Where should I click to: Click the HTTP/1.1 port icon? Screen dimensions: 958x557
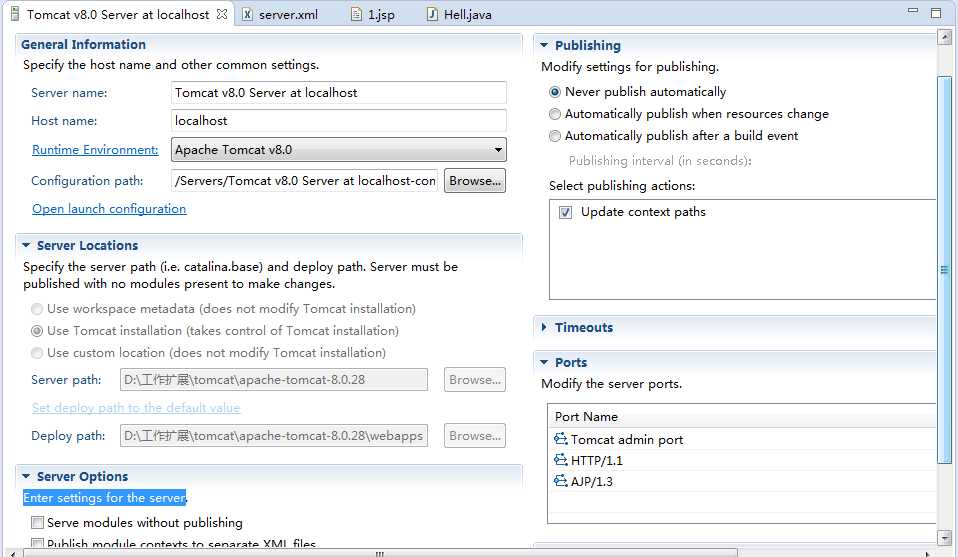pyautogui.click(x=560, y=459)
